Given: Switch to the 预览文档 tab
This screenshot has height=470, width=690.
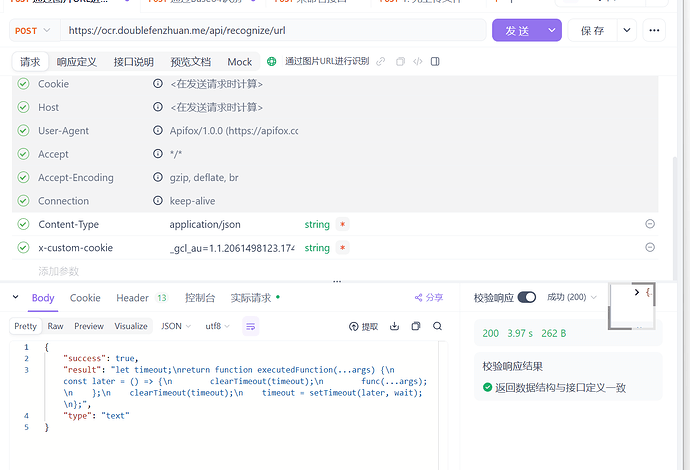Looking at the screenshot, I should point(191,62).
